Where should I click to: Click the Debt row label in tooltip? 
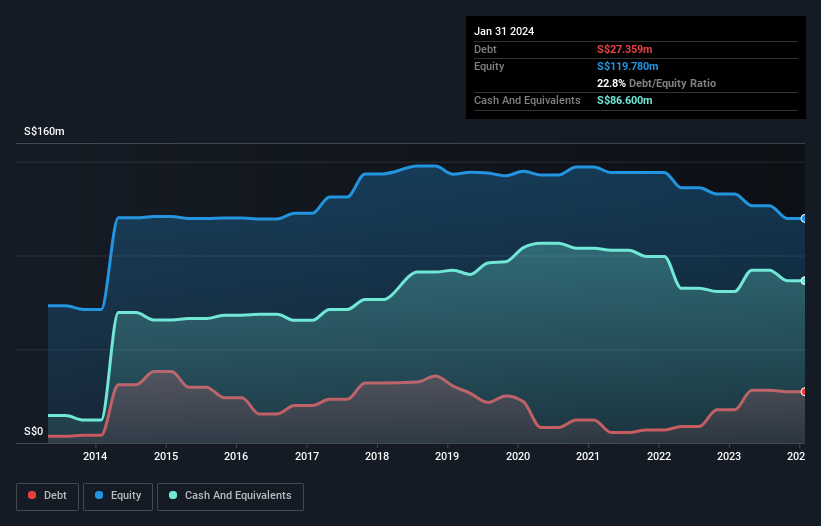coord(485,49)
